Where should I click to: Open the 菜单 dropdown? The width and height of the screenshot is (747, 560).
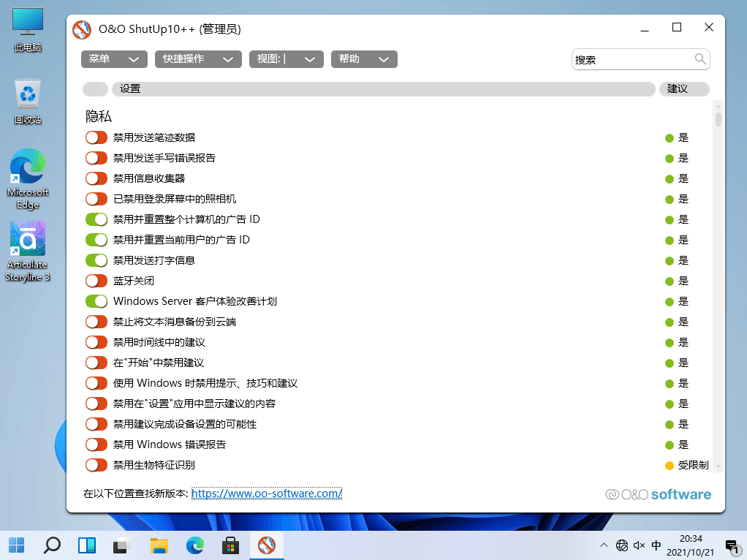[x=114, y=59]
